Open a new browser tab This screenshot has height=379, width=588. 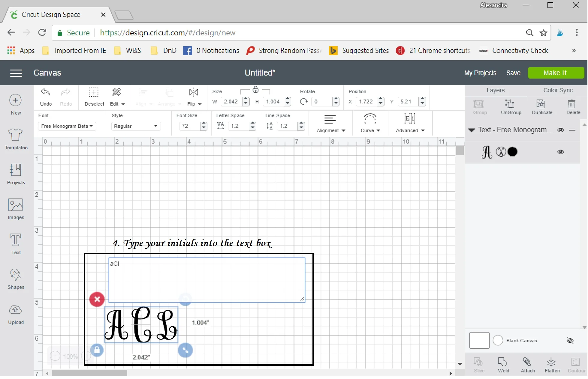pos(124,15)
